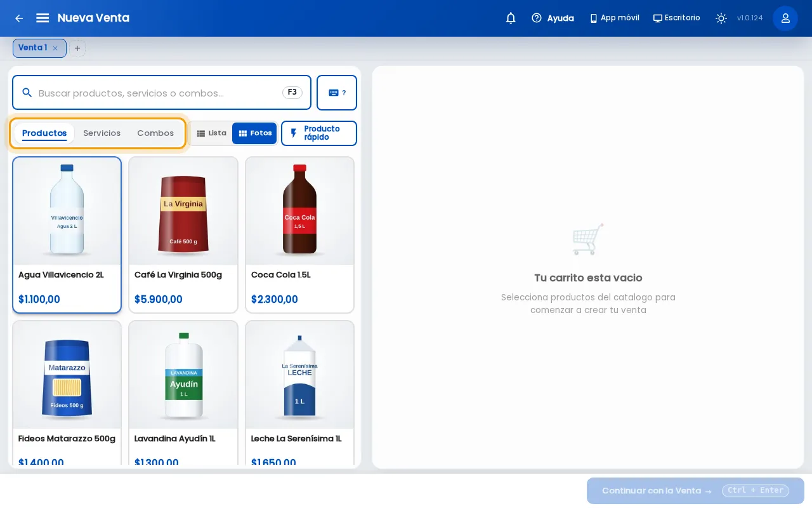Viewport: 812px width, 508px height.
Task: Switch to Escritorio mode
Action: (677, 18)
